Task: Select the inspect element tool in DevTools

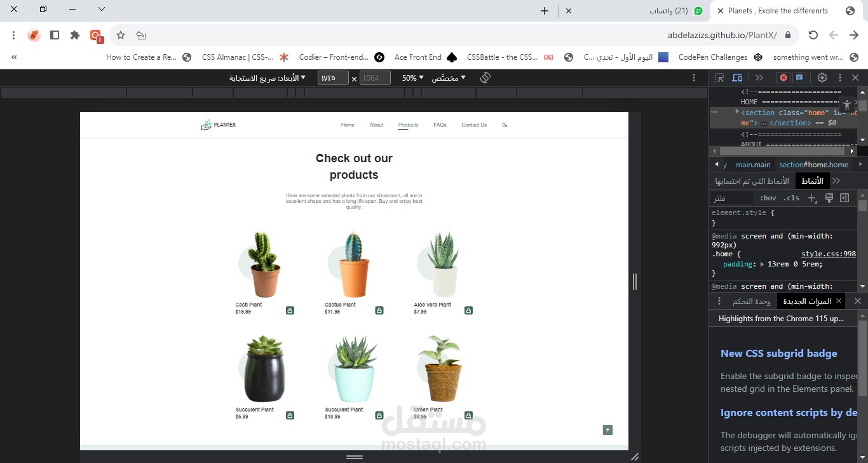Action: (x=719, y=77)
